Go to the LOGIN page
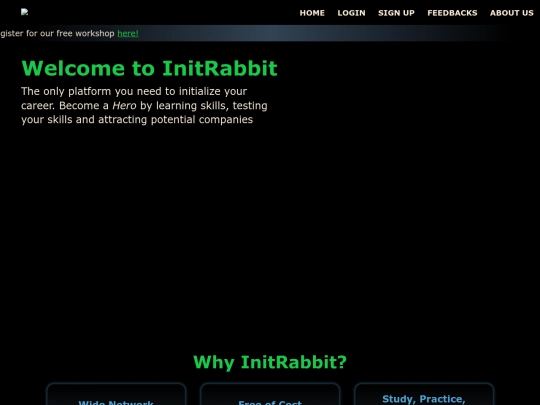Image resolution: width=540 pixels, height=405 pixels. coord(351,13)
